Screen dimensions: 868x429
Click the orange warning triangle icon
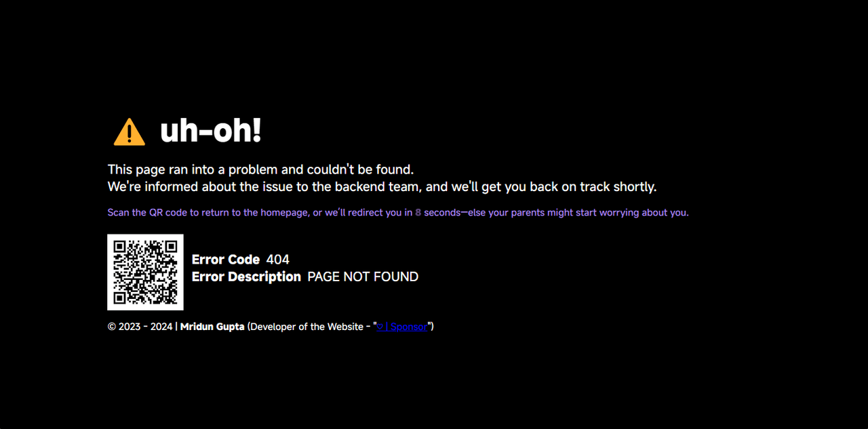tap(129, 131)
